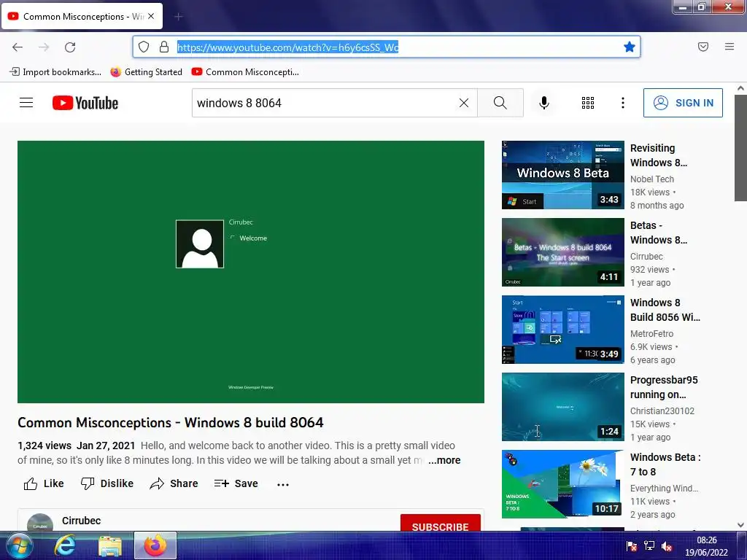The image size is (747, 560).
Task: Click Import bookmarks toolbar item
Action: tap(55, 72)
